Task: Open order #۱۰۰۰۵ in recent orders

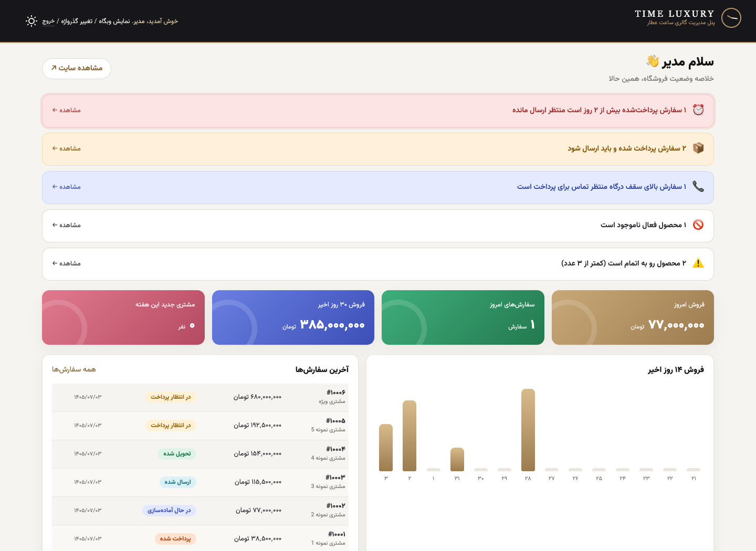Action: click(335, 421)
